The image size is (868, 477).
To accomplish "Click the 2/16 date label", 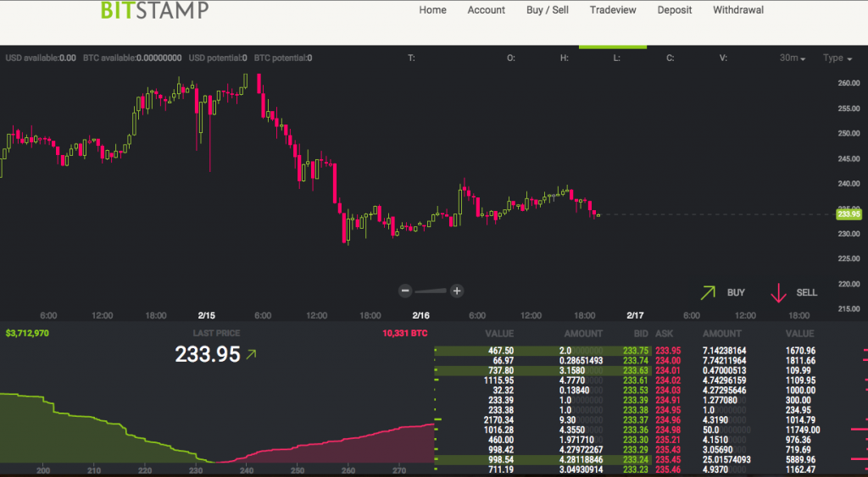I will [420, 315].
